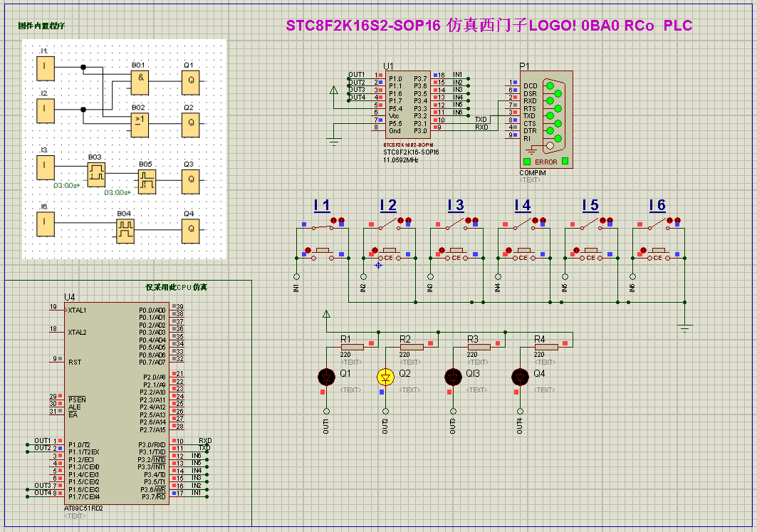Select the P1 COMPIM serial port connector
757x532 pixels.
pyautogui.click(x=546, y=120)
